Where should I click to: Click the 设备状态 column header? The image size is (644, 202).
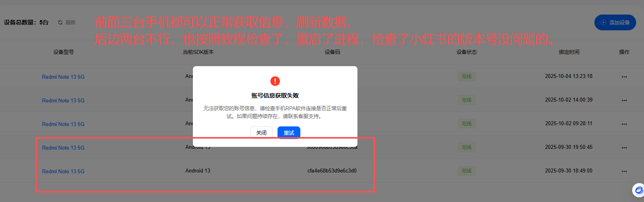pyautogui.click(x=466, y=52)
